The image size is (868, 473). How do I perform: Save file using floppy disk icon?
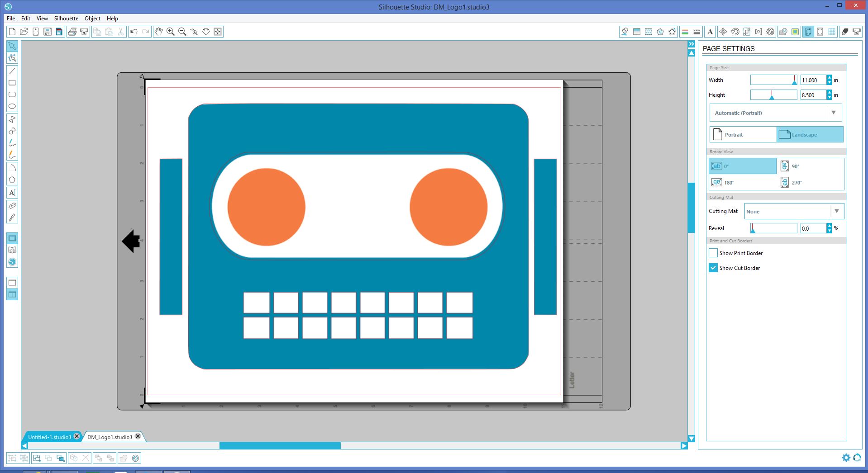(x=48, y=32)
